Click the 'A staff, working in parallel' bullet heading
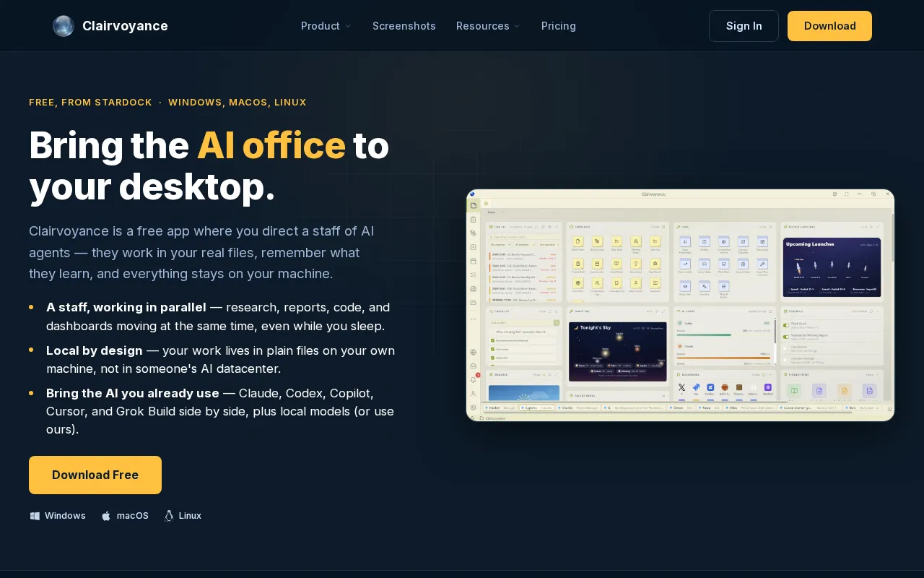The width and height of the screenshot is (924, 578). point(126,307)
